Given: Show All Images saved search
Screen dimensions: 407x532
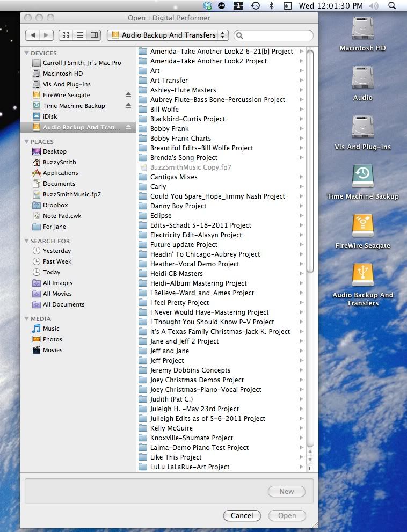Looking at the screenshot, I should (78, 283).
